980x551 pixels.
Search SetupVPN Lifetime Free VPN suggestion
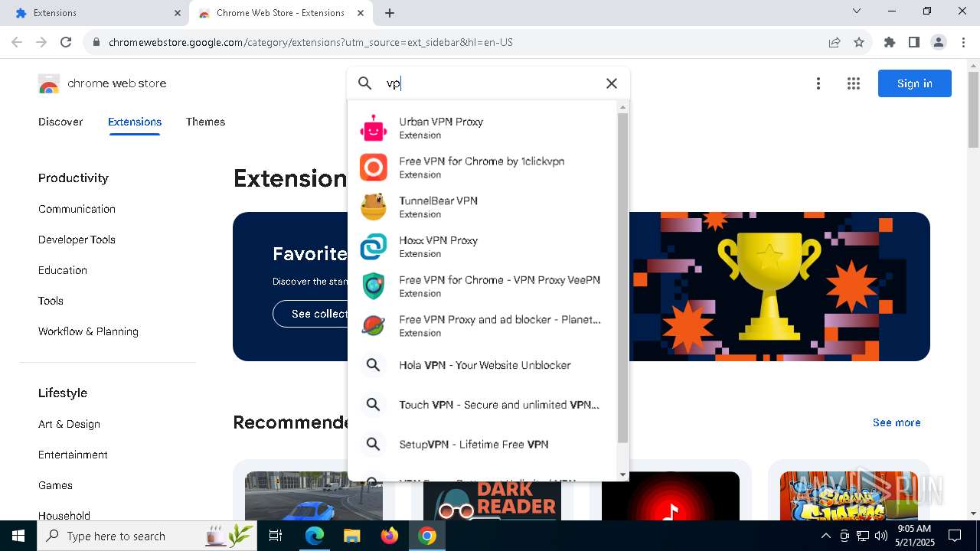point(482,445)
